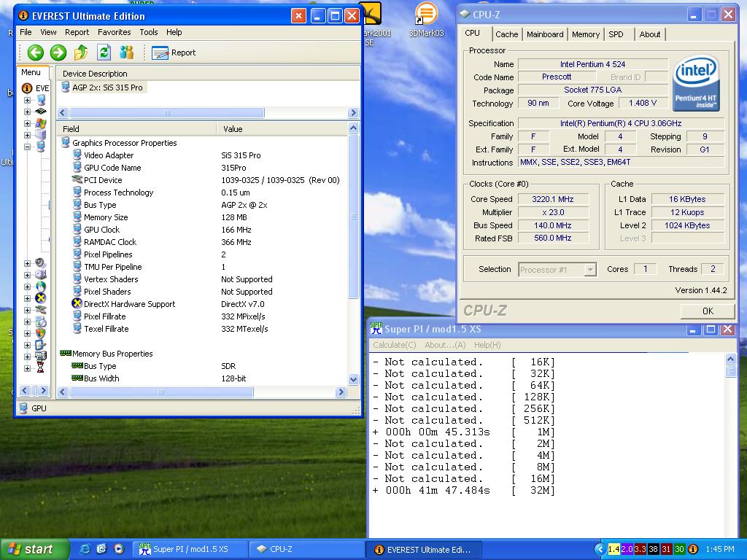The height and width of the screenshot is (560, 747).
Task: Open the View menu in EVEREST
Action: click(48, 32)
